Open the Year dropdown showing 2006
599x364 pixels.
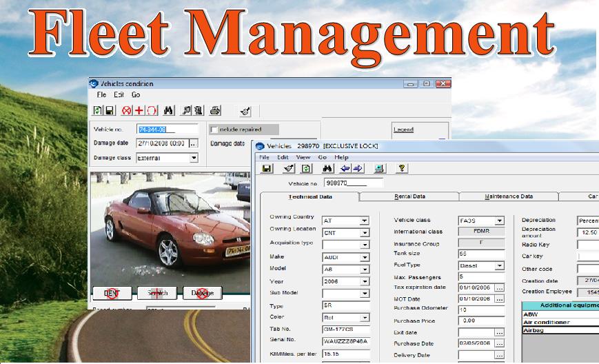coord(365,281)
